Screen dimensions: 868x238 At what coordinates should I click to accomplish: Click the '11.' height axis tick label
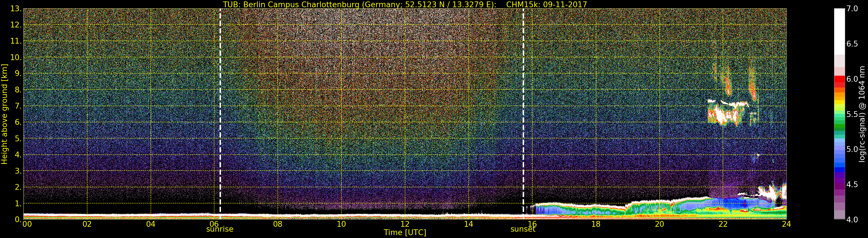click(16, 41)
